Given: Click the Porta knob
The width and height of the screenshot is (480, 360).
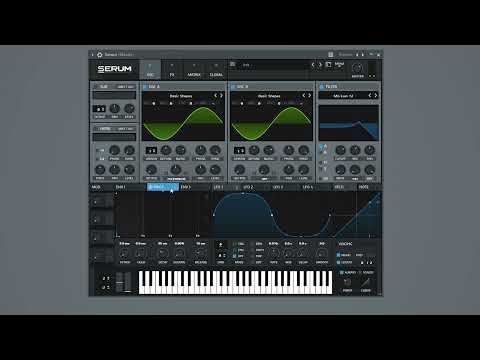Looking at the screenshot, I should (x=347, y=282).
